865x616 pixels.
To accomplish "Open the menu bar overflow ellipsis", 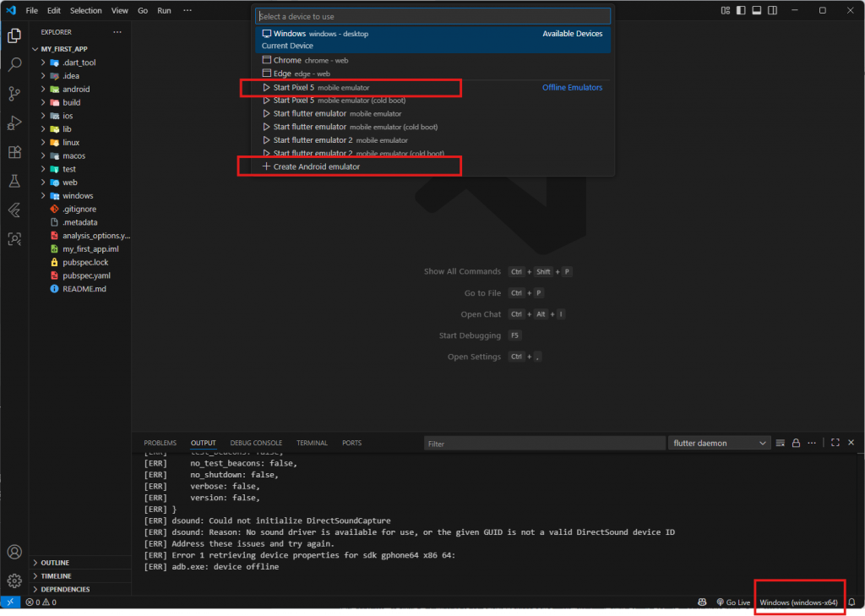I will pos(188,10).
